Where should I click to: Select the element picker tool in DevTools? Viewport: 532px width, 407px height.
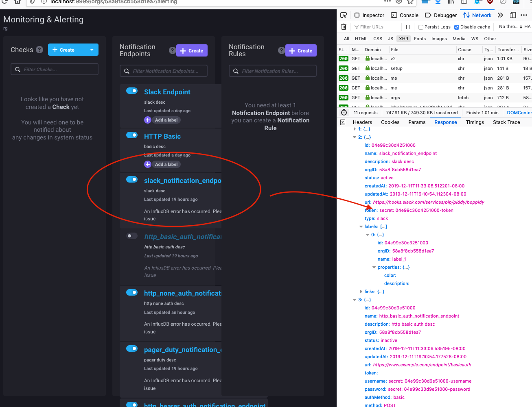(344, 15)
